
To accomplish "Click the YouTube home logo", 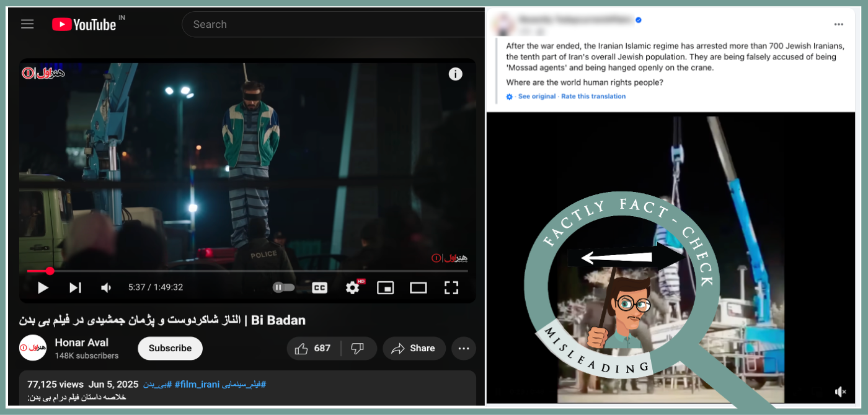I will pos(82,24).
